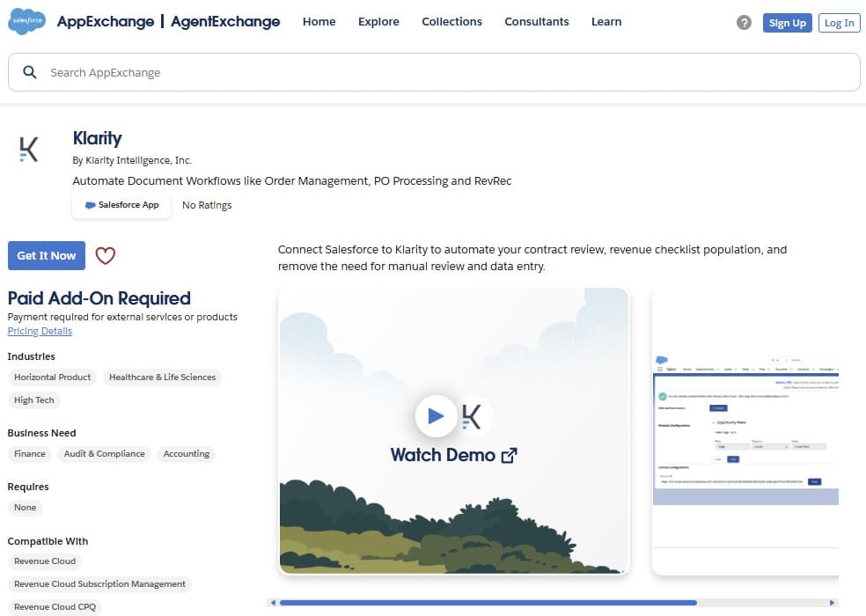Open the Pricing Details link
The width and height of the screenshot is (866, 616).
[40, 331]
